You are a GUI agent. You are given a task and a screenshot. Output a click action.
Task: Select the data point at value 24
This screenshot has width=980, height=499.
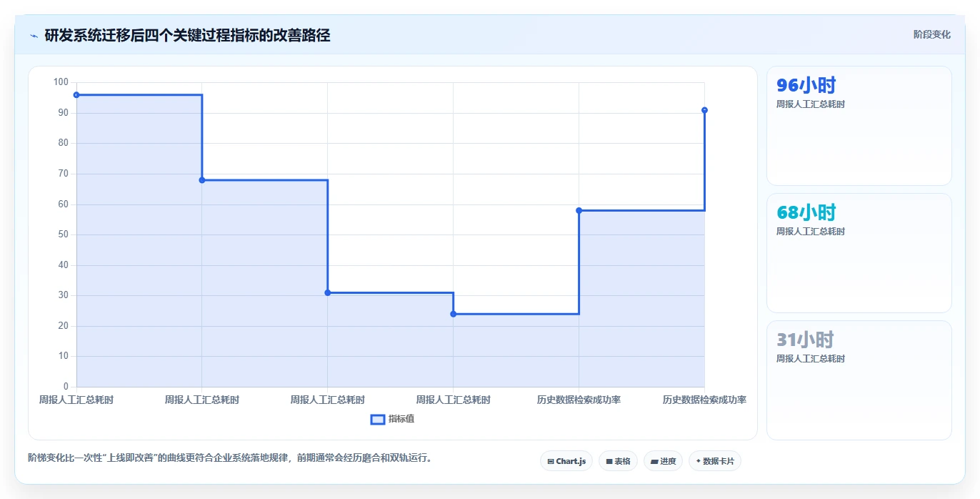[454, 314]
